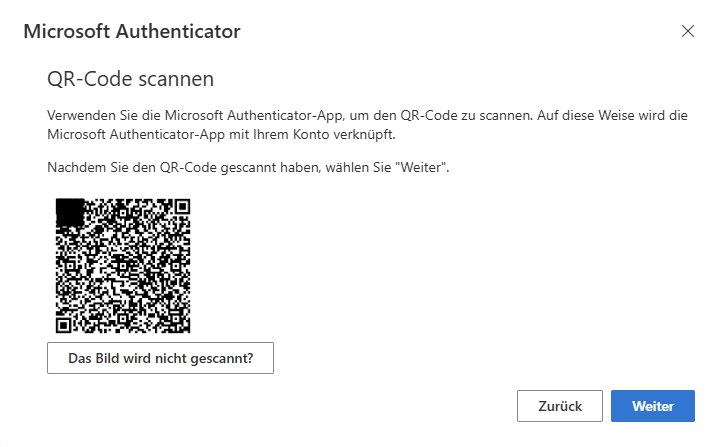Click the QR code's top-right finder square
Viewport: 716px width, 447px height.
[x=183, y=206]
